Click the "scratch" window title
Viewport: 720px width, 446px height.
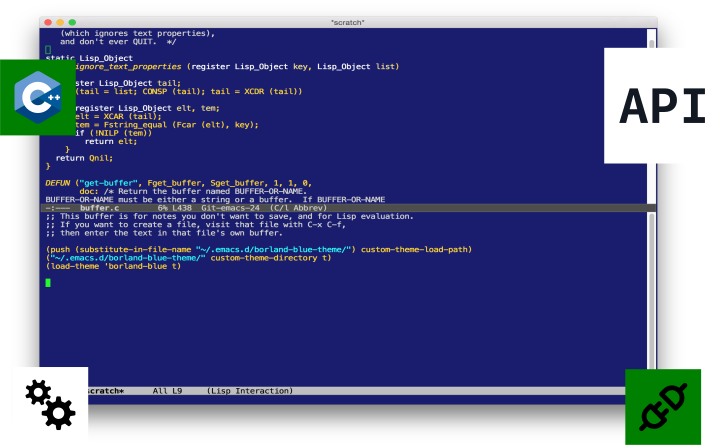349,21
